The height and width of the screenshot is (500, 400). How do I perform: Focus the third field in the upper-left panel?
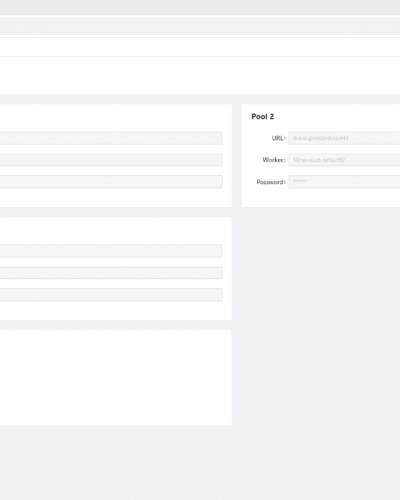click(111, 182)
